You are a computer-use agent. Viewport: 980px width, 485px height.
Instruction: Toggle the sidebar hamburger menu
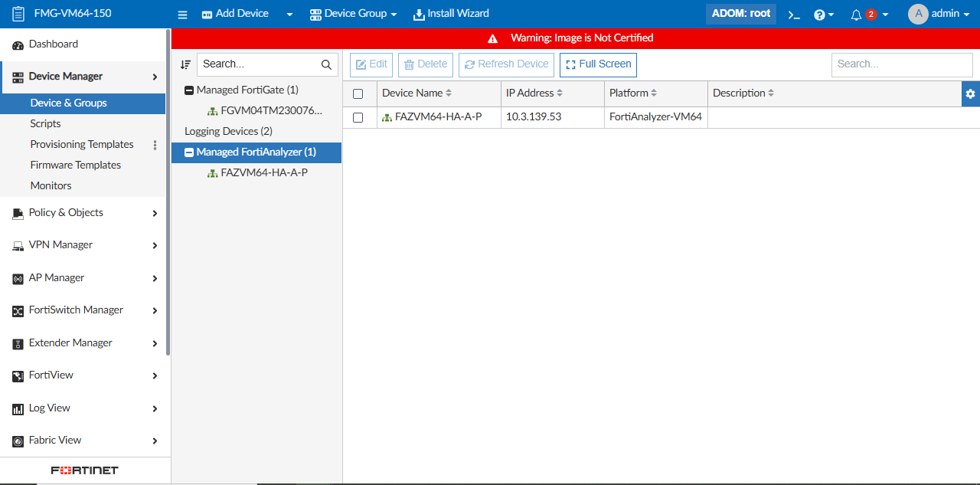tap(181, 13)
